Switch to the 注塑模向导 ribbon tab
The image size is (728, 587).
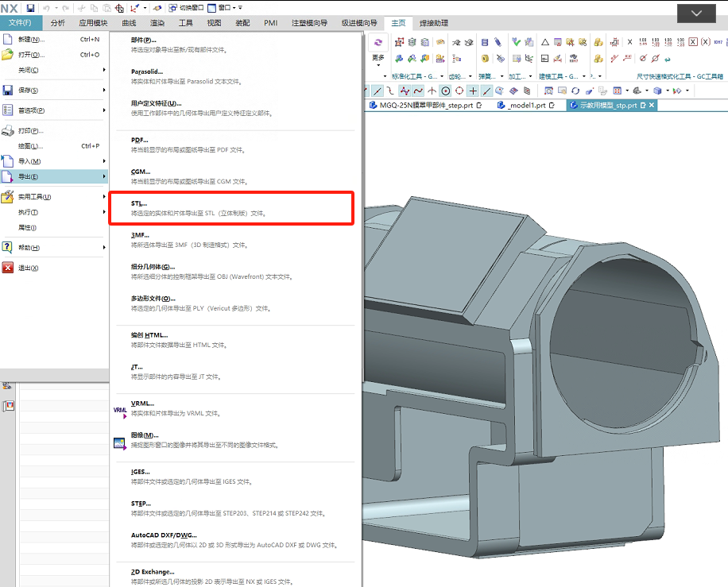coord(310,23)
